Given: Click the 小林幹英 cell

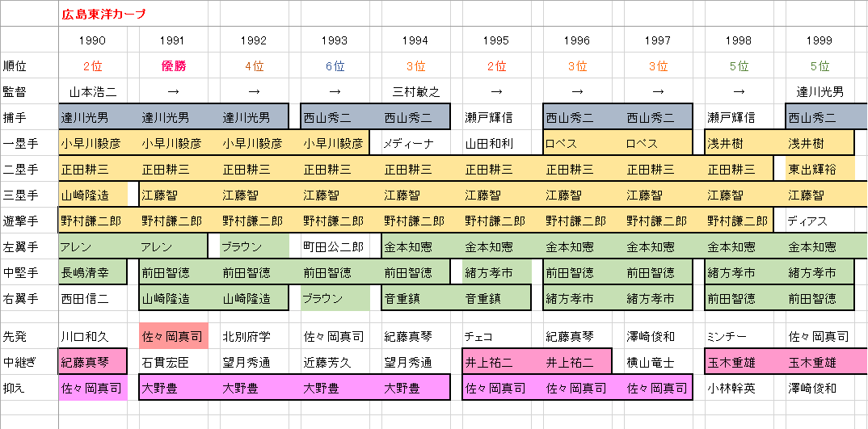Looking at the screenshot, I should tap(739, 388).
